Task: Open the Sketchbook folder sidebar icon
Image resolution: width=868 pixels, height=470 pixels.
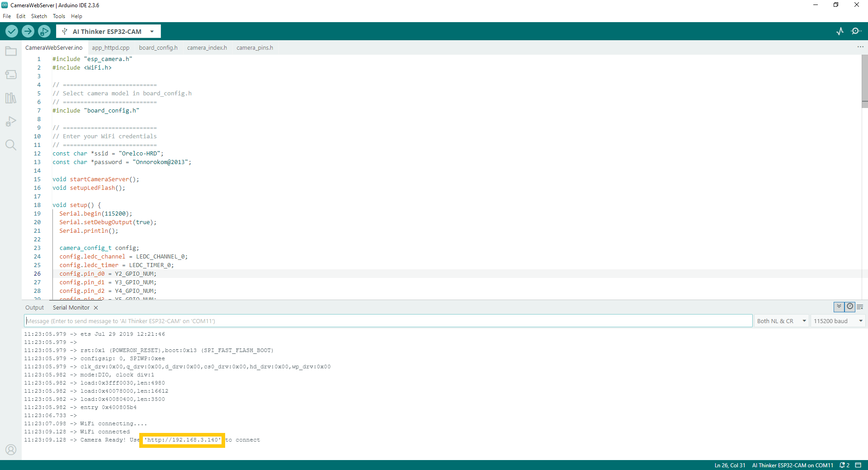Action: [11, 51]
